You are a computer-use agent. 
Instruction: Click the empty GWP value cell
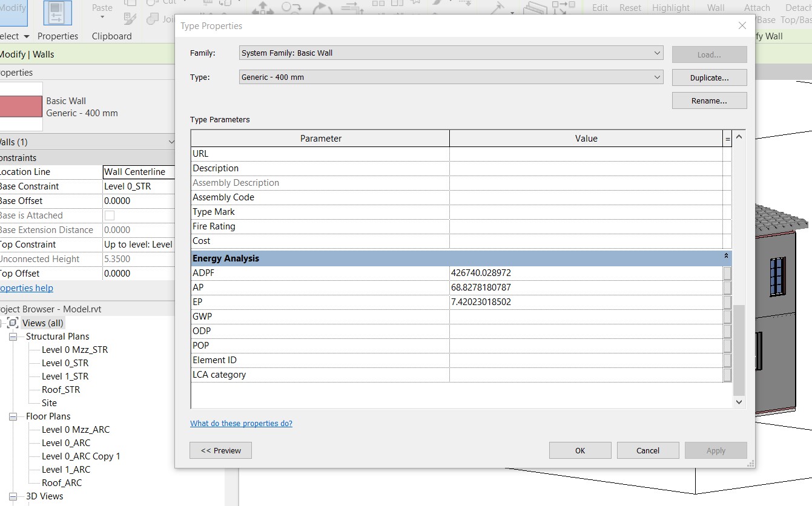tap(586, 317)
